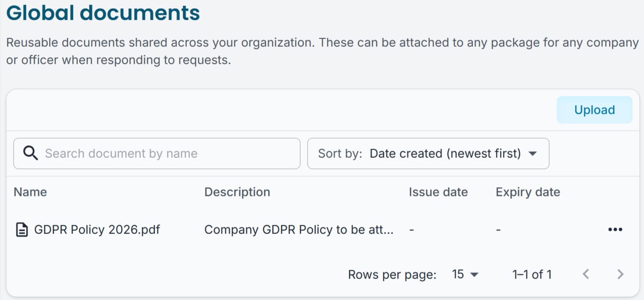
Task: Select the 'Company GDPR Policy to be att...' description
Action: point(299,230)
